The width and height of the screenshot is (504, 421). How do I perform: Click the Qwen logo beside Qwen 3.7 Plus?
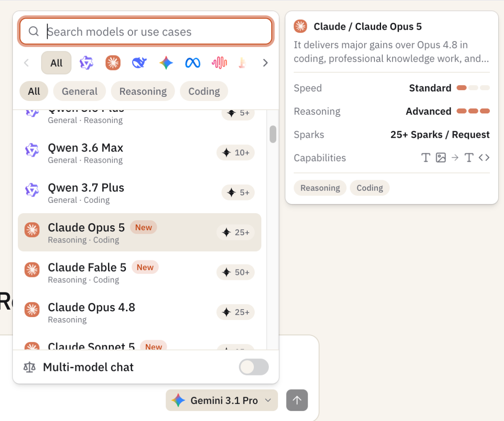32,190
